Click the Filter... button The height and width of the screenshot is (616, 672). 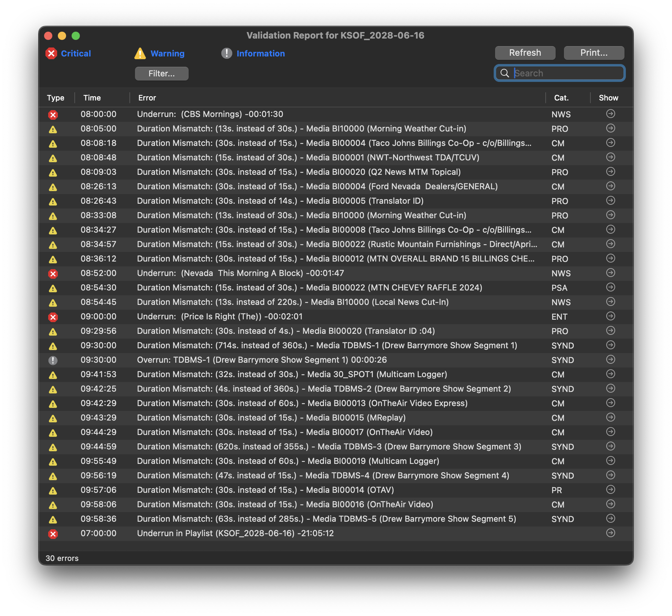click(161, 73)
